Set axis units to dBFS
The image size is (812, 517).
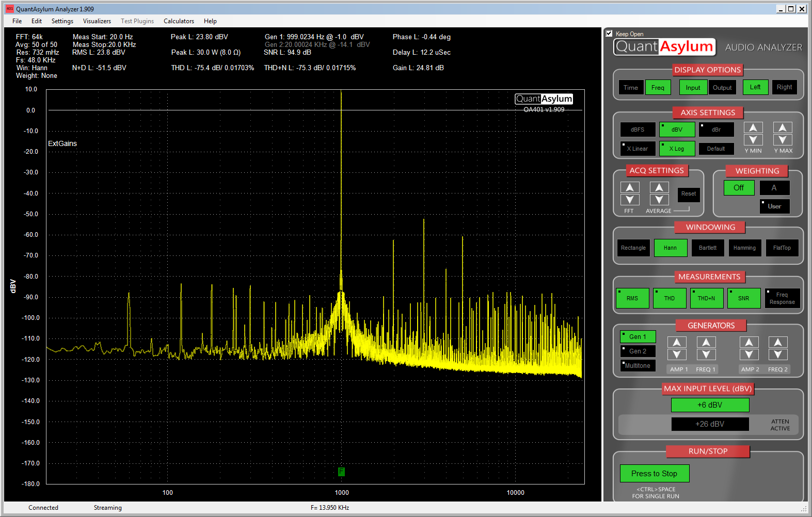coord(638,130)
